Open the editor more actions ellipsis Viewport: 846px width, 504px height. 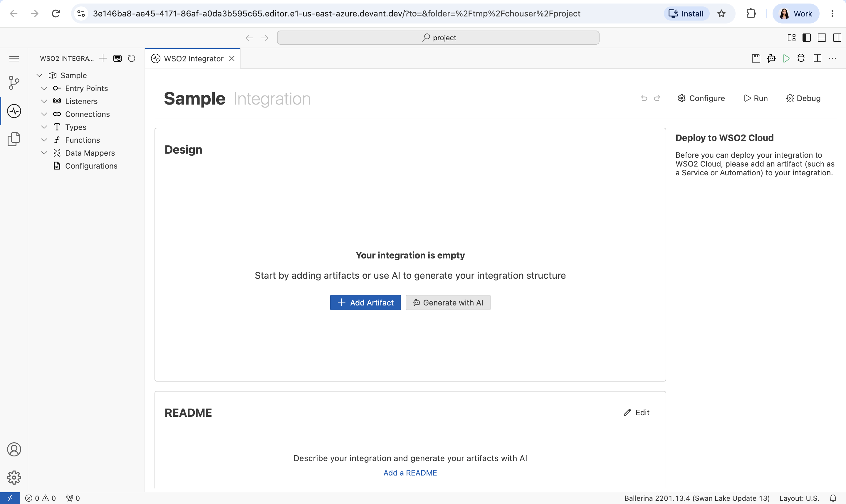tap(832, 58)
